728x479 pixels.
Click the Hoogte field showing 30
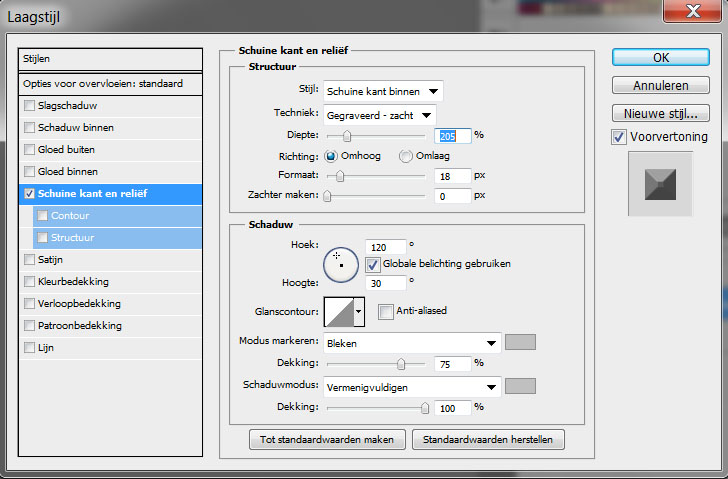point(385,283)
